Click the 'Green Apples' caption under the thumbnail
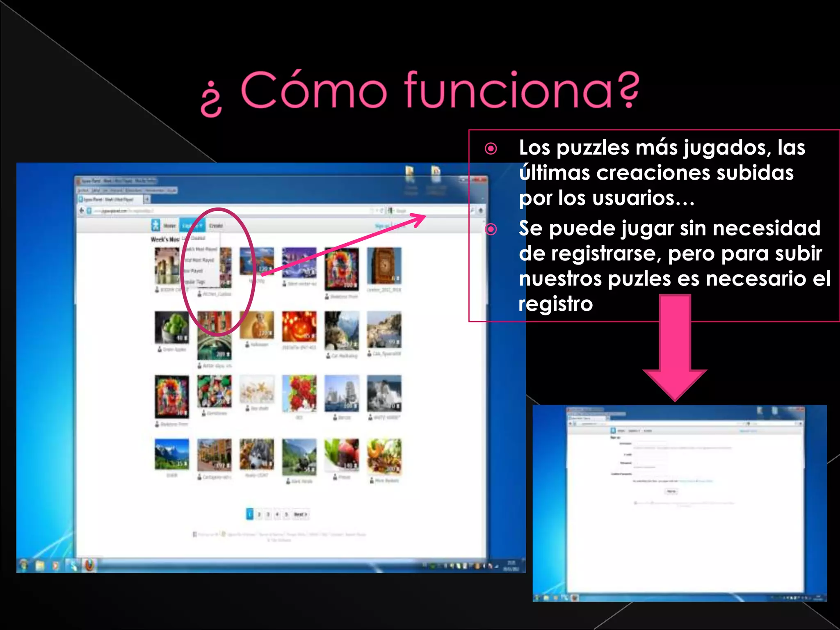This screenshot has width=840, height=630. 174,349
